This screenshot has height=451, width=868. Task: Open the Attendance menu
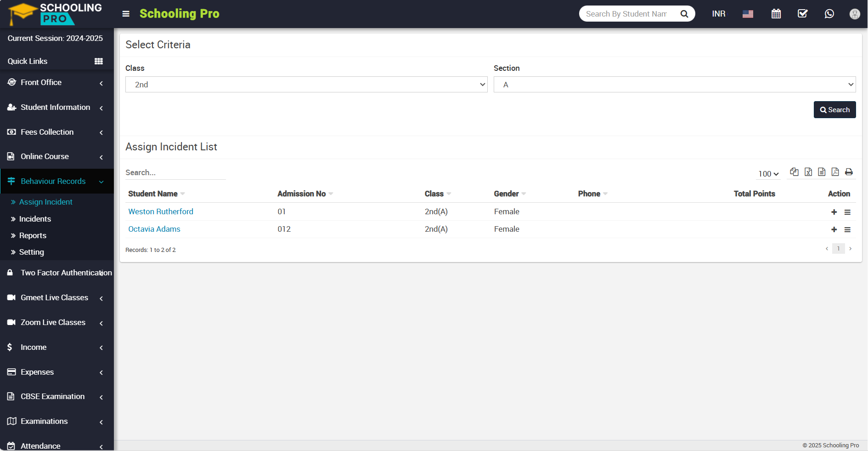click(x=57, y=445)
